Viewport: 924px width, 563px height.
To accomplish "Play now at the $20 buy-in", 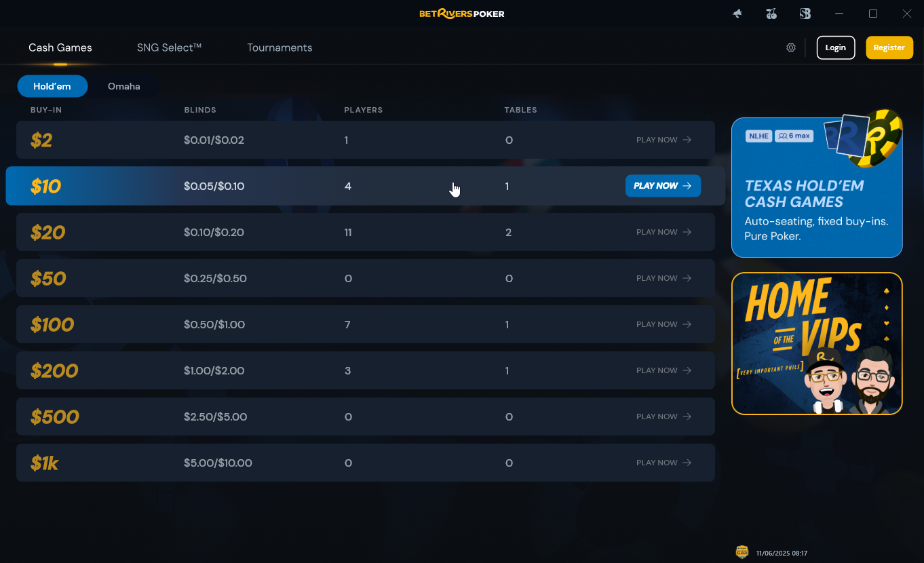I will click(x=663, y=232).
